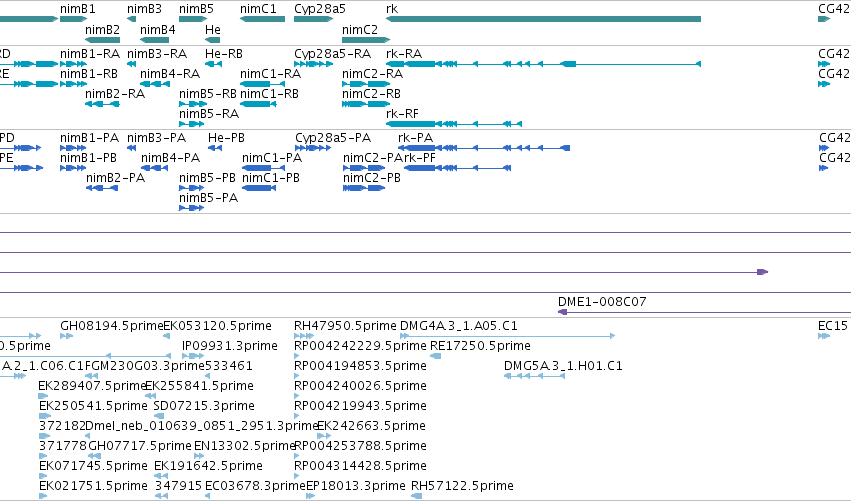Select protein label He-PB
Screen dimensions: 851x501
coord(226,138)
